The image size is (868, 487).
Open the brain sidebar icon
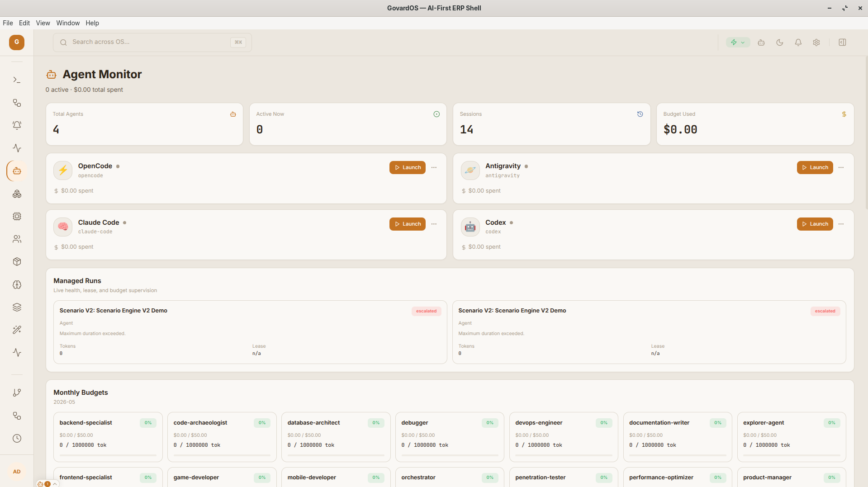[17, 284]
